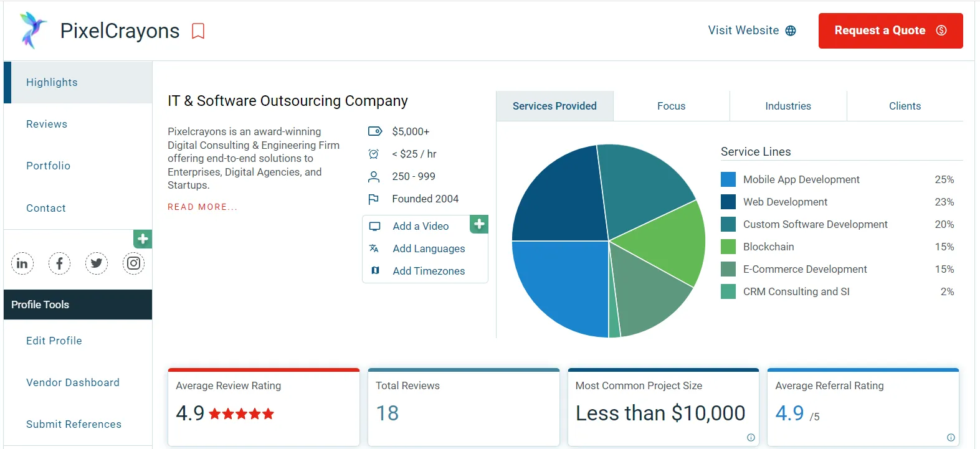Click the bookmark icon beside PixelCrayons

pos(198,31)
